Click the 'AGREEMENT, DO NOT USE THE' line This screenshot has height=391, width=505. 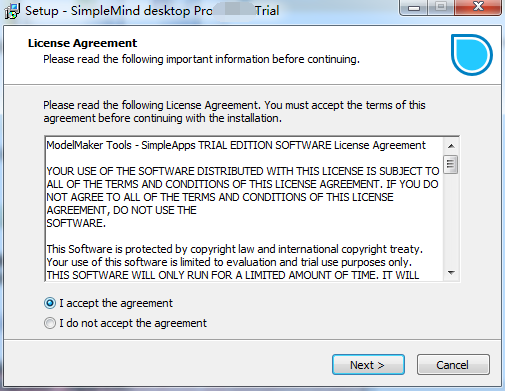(121, 210)
